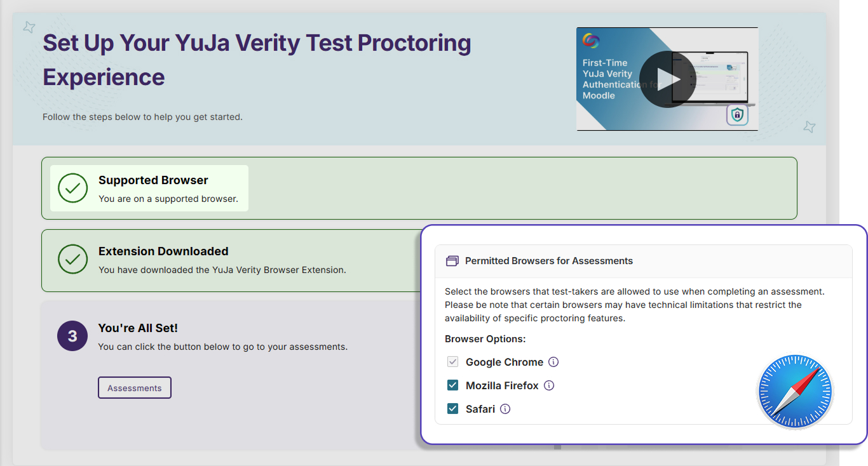Show info for Safari option
Screen dimensions: 868x466
(505, 409)
